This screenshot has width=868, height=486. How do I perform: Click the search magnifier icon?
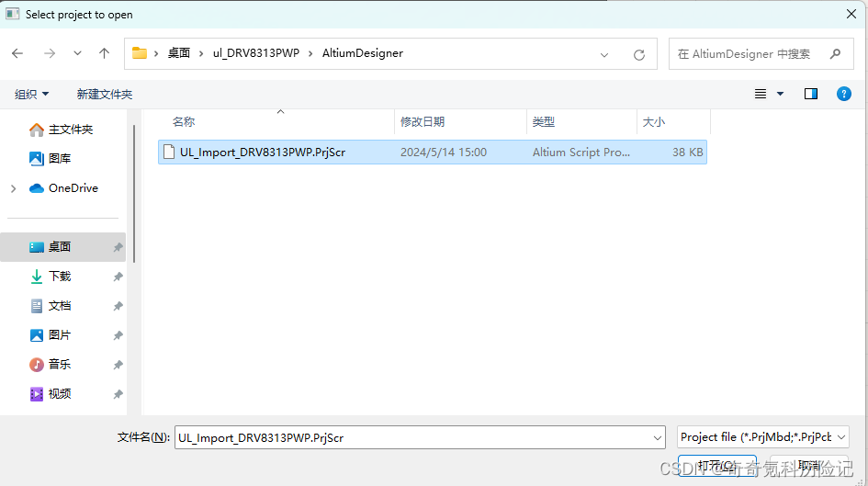pos(835,53)
